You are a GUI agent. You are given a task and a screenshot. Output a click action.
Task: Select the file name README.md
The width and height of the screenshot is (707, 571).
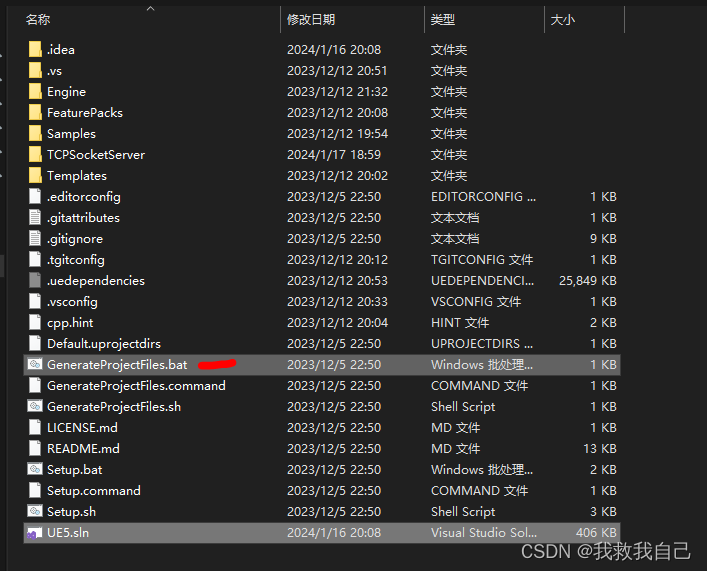pyautogui.click(x=83, y=448)
